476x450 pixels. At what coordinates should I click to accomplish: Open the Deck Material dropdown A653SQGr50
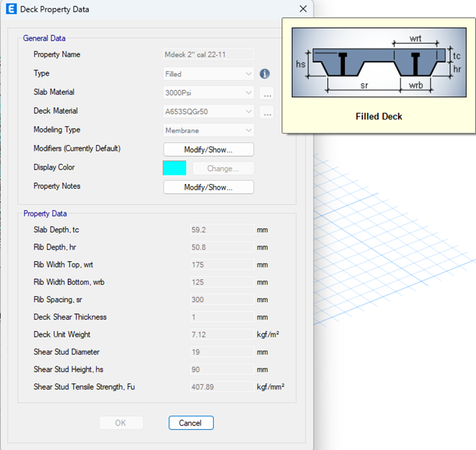[x=208, y=112]
